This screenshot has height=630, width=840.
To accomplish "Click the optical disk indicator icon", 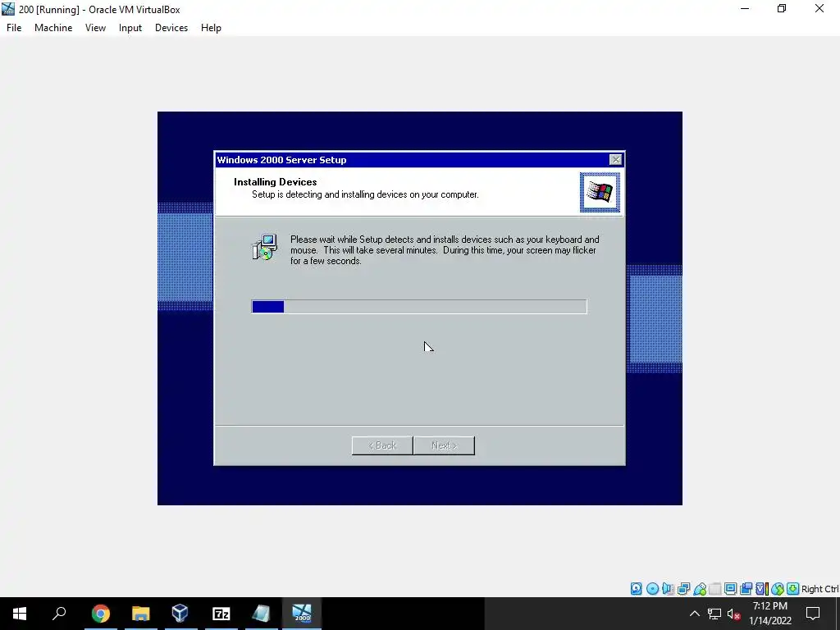I will point(652,589).
